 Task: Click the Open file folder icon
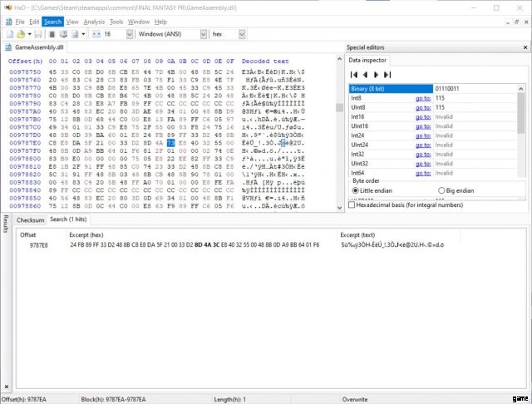coord(22,35)
